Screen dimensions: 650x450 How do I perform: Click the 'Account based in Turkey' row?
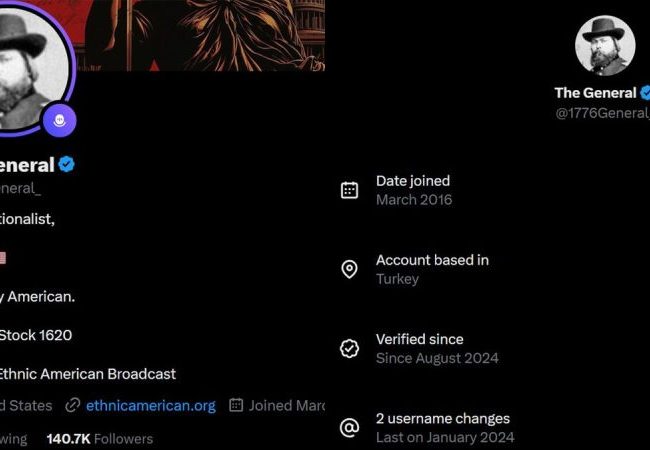coord(415,269)
